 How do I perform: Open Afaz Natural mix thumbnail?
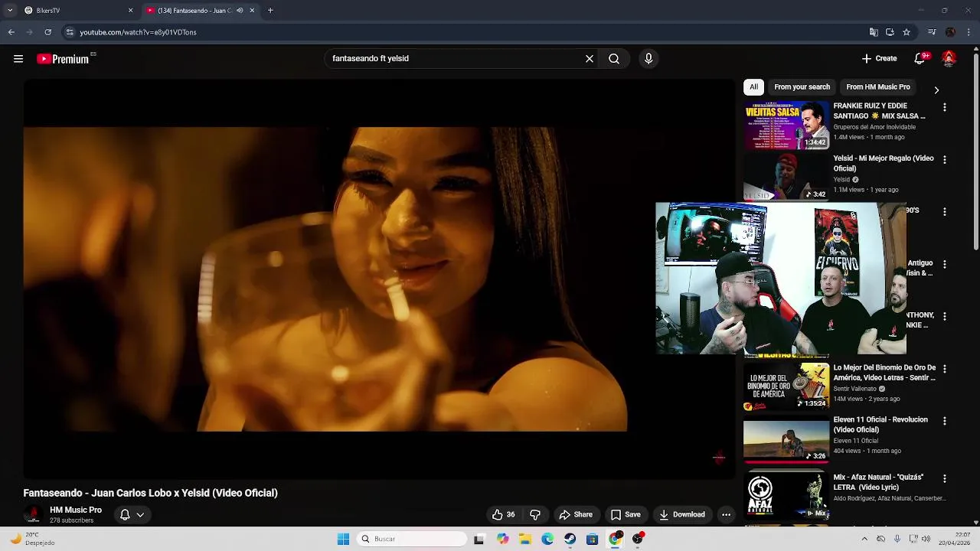tap(786, 496)
